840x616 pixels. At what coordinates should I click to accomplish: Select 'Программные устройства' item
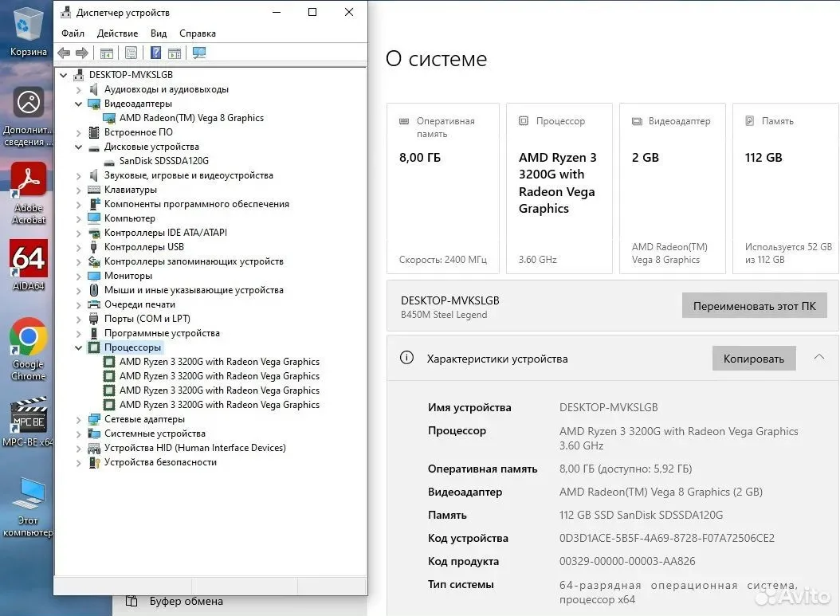(x=162, y=333)
